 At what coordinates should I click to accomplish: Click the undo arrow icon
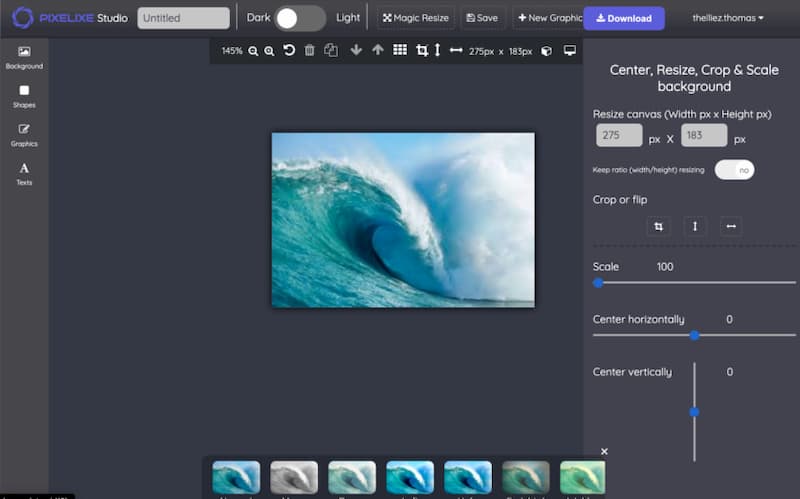[289, 50]
